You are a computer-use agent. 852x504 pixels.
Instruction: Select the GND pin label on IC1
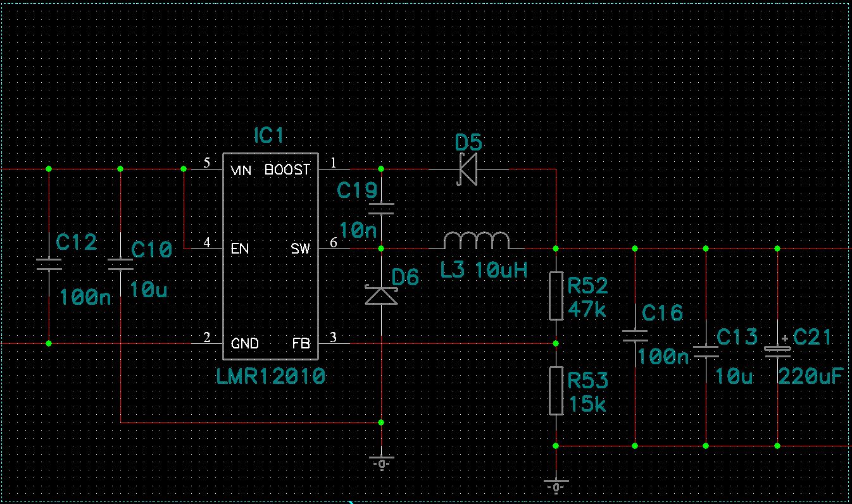click(x=244, y=344)
